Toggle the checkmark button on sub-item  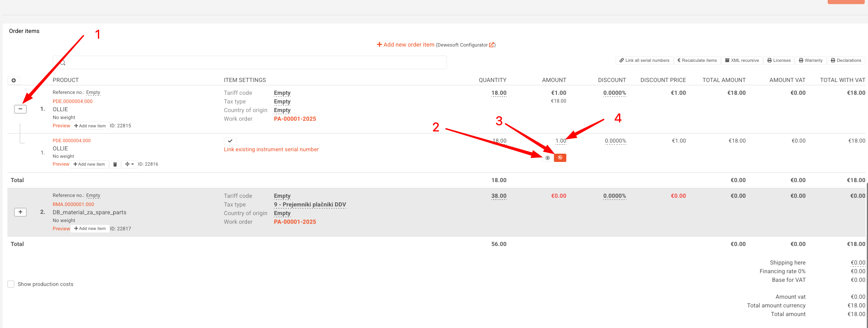[230, 141]
